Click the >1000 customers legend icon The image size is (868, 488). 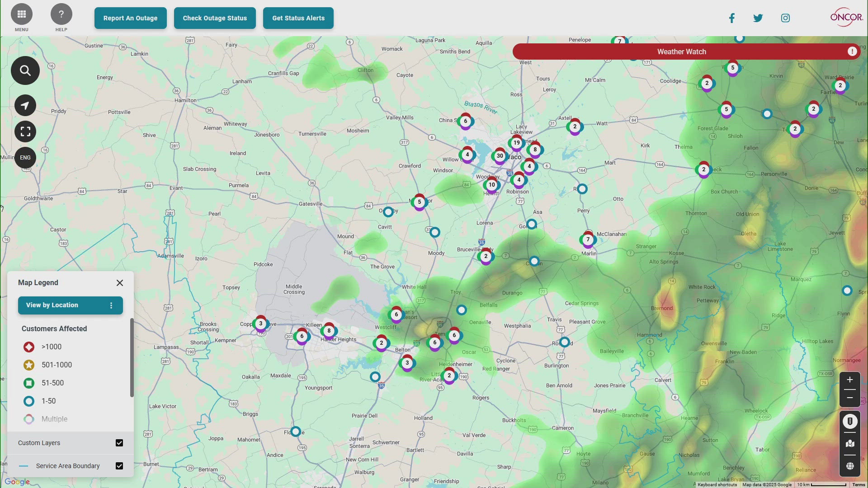tap(29, 347)
